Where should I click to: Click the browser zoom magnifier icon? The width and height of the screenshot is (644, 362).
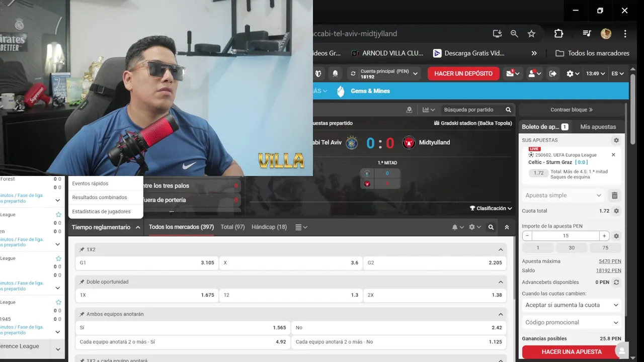coord(514,34)
